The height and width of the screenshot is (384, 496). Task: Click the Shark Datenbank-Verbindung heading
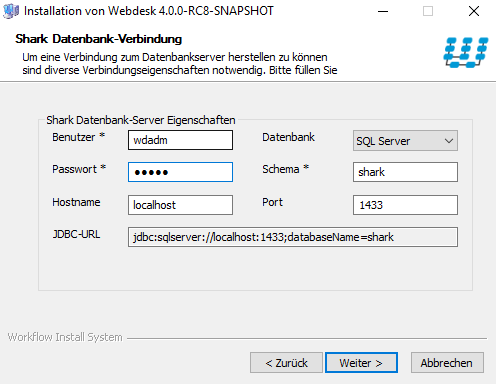(99, 39)
